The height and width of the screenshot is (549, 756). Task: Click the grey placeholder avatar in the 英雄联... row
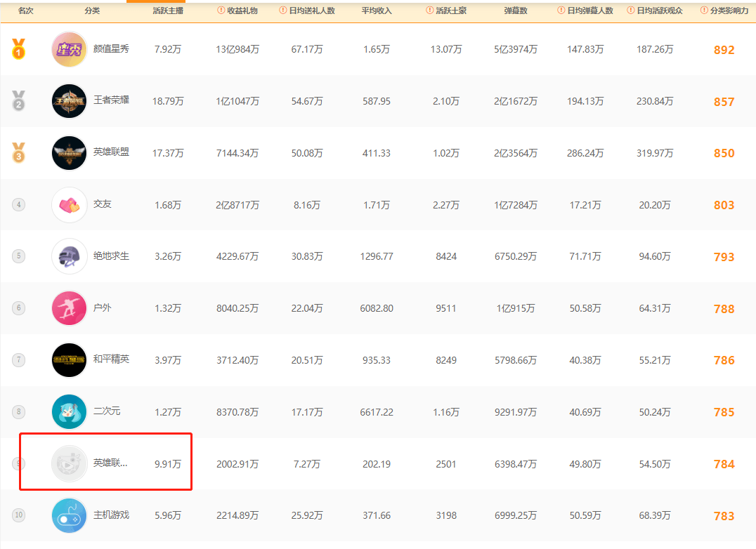tap(69, 464)
